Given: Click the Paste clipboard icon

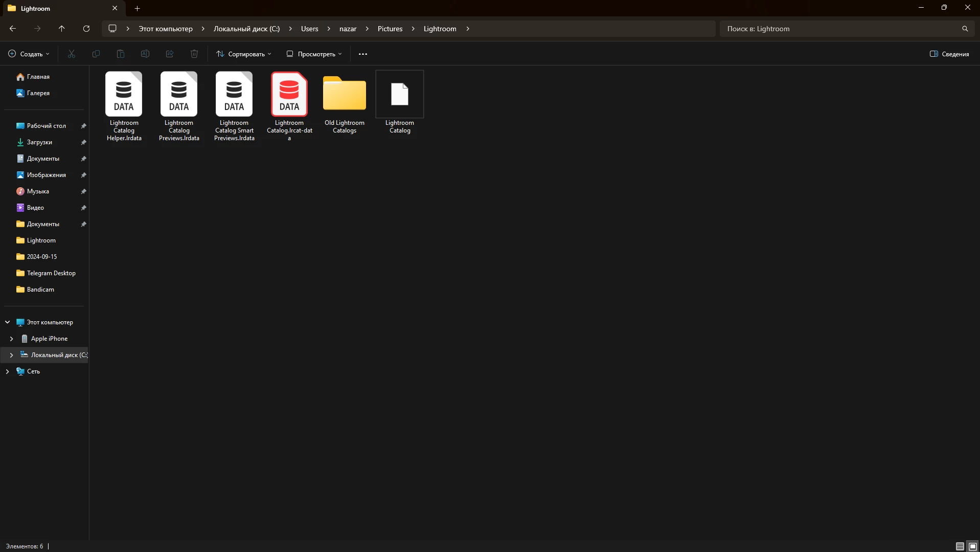Looking at the screenshot, I should [121, 54].
